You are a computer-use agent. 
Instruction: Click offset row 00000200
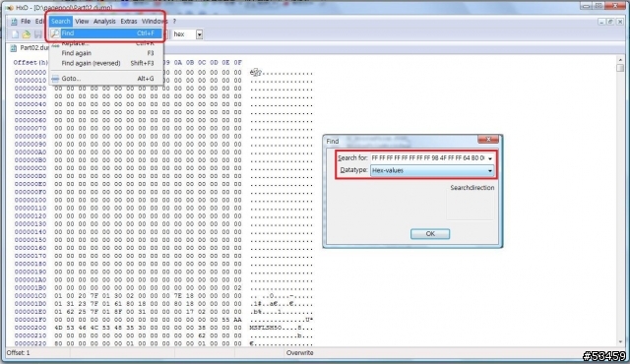point(31,328)
